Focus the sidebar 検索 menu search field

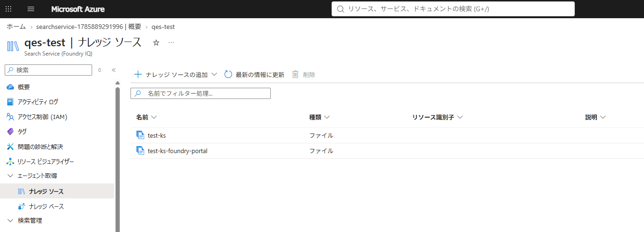tap(48, 70)
